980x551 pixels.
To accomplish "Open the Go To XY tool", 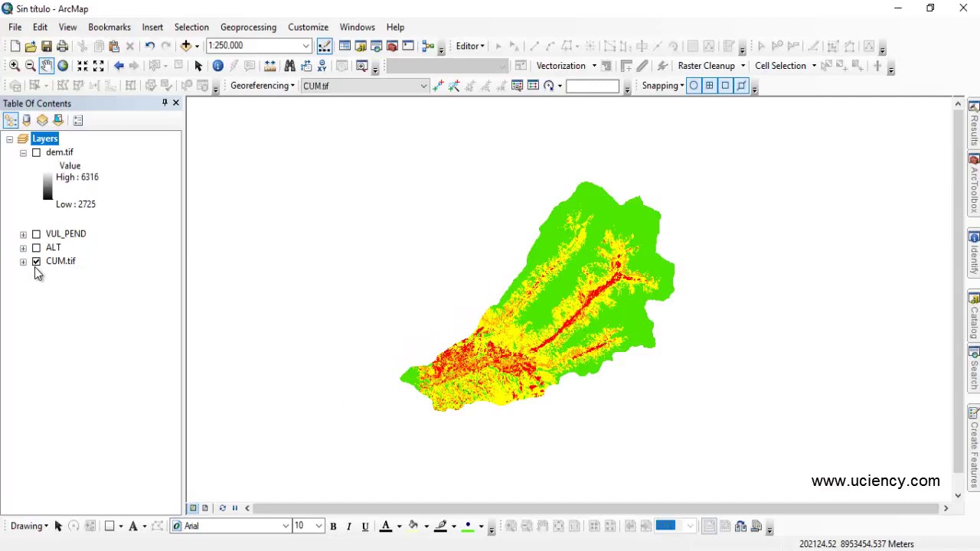I will [322, 66].
